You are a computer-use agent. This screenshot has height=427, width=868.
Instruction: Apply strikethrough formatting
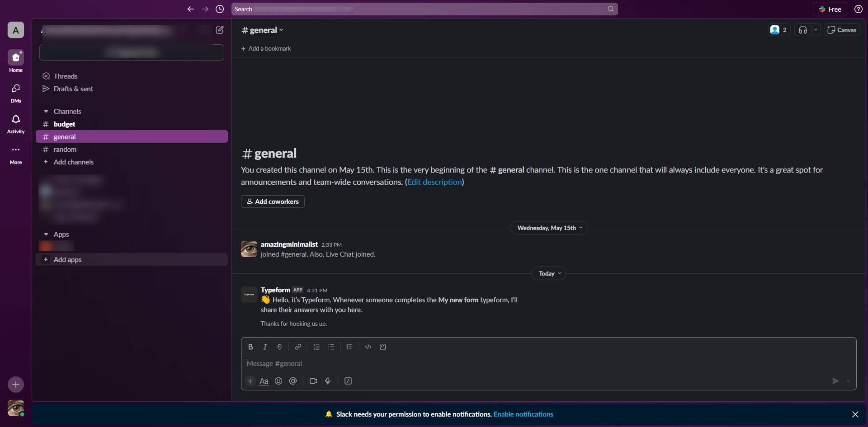coord(279,347)
